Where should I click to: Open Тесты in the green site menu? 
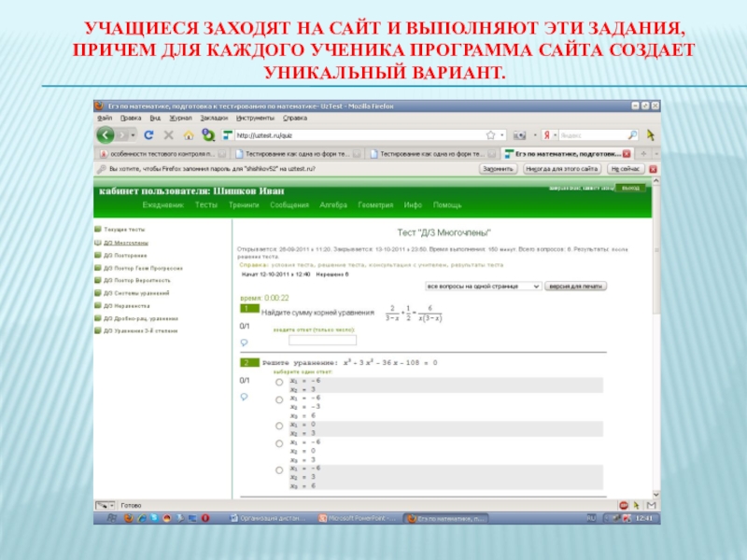tap(205, 205)
